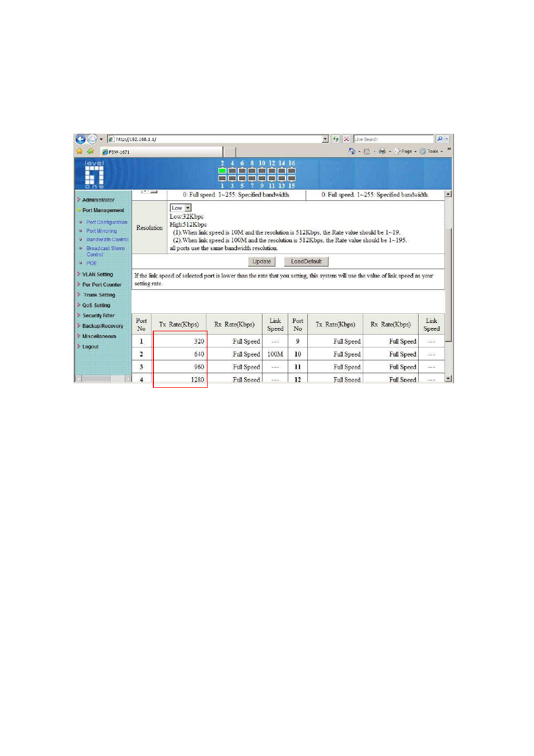
Task: Open the Port Configuration link
Action: pyautogui.click(x=107, y=223)
